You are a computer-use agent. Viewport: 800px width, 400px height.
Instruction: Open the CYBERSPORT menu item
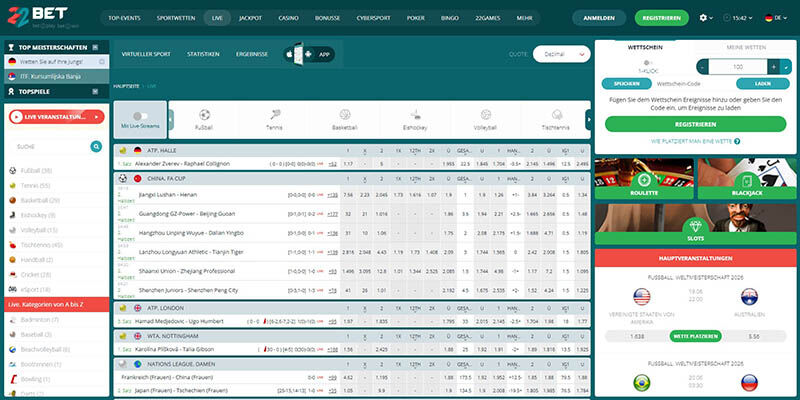tap(373, 18)
